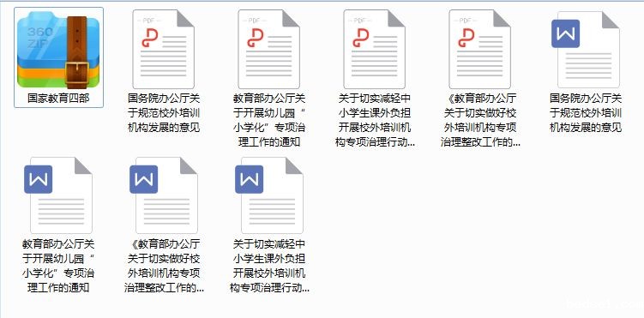The width and height of the screenshot is (644, 318).
Task: Select Word icon for 《教育部办公厅关于切实做好校外培训机构
Action: [164, 195]
